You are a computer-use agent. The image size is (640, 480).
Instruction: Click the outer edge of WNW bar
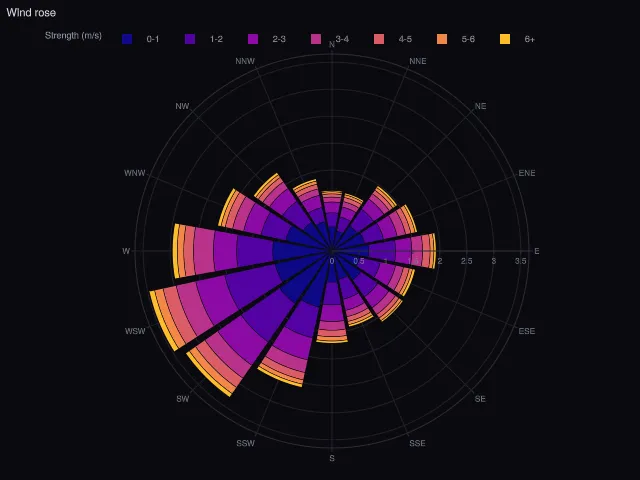point(225,207)
